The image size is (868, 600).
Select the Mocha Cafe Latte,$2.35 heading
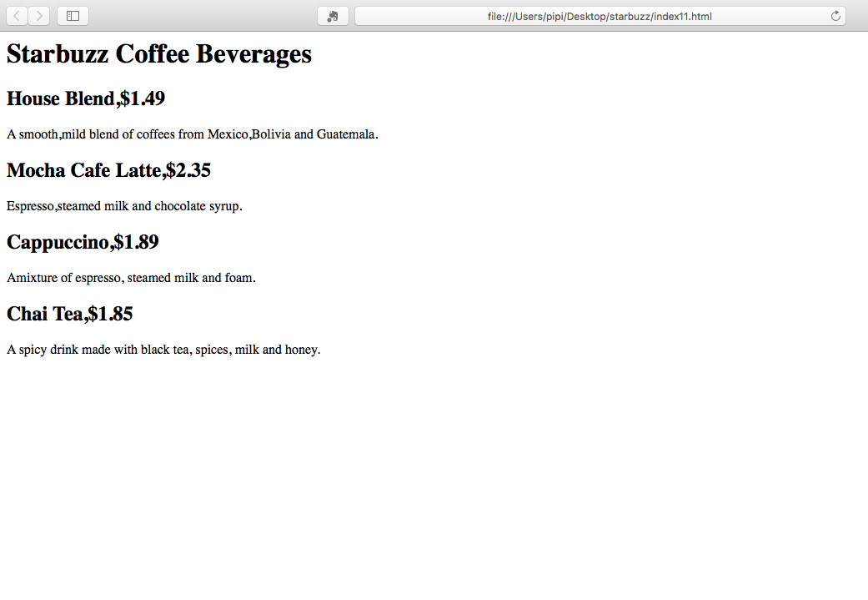pos(108,170)
